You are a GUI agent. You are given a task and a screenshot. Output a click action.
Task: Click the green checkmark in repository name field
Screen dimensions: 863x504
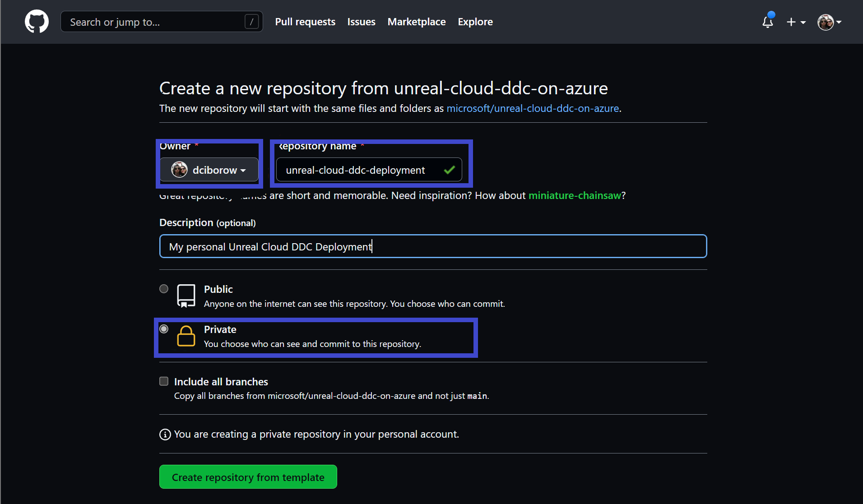point(449,170)
